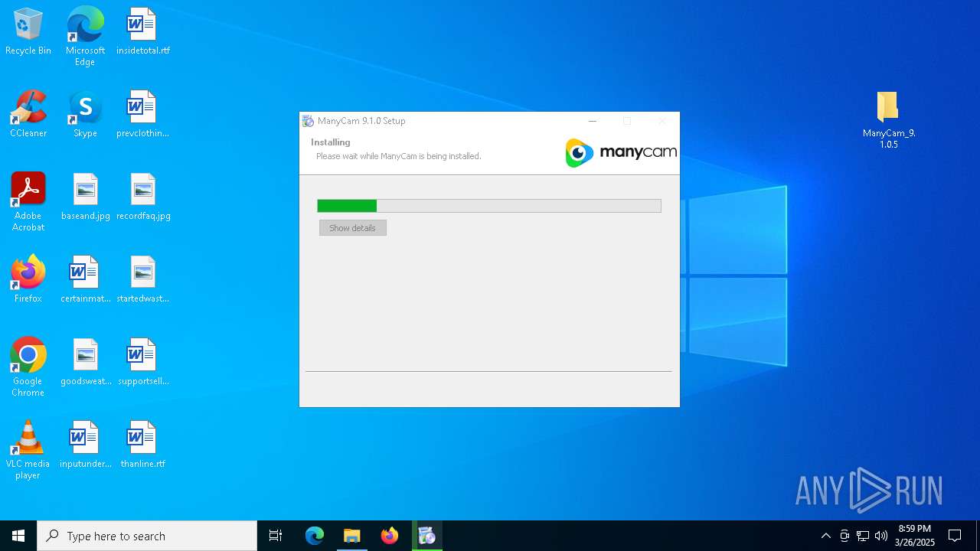Open the Action Center notifications icon

(955, 536)
